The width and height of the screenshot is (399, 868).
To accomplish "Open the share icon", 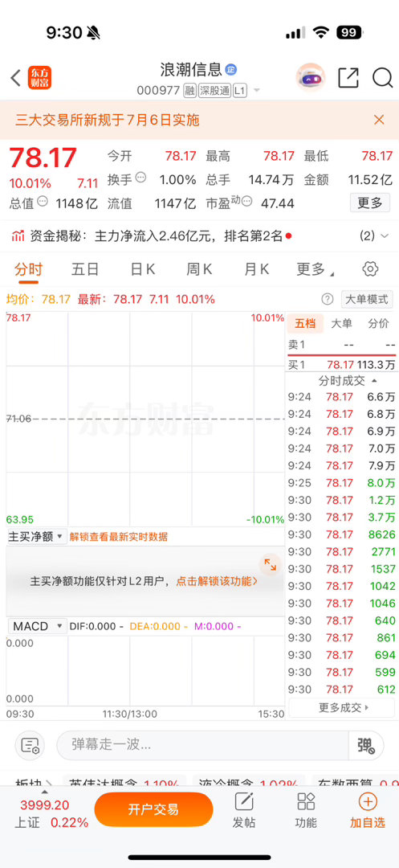I will 348,78.
